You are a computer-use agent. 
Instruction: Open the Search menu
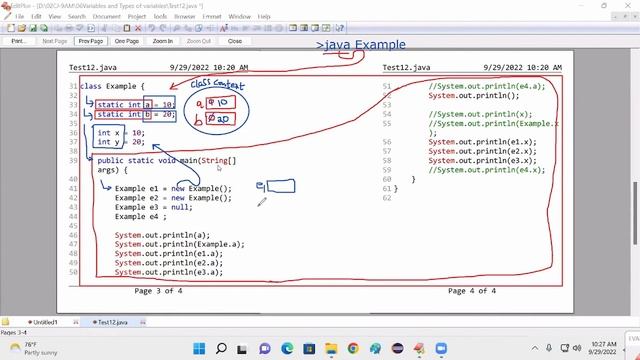(x=77, y=17)
